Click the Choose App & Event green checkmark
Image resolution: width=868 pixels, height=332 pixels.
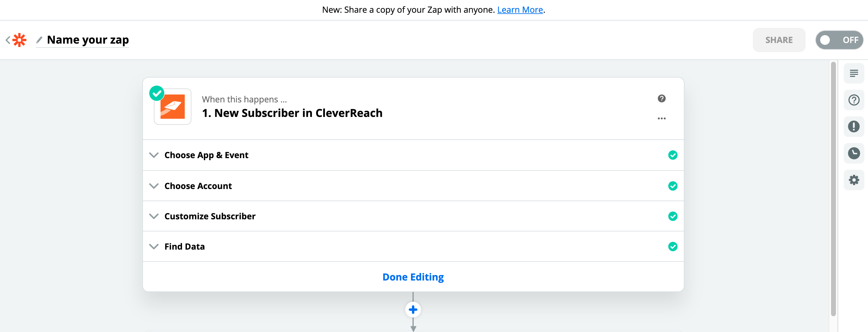pyautogui.click(x=673, y=155)
